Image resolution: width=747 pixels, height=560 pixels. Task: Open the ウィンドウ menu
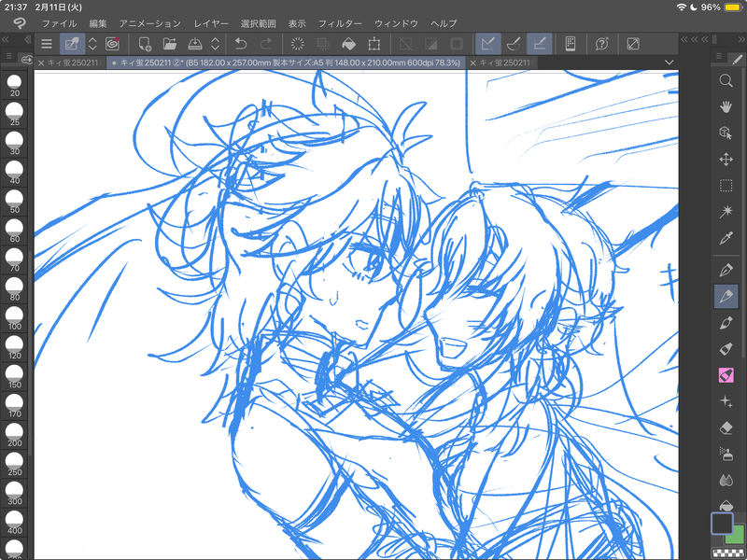coord(396,23)
